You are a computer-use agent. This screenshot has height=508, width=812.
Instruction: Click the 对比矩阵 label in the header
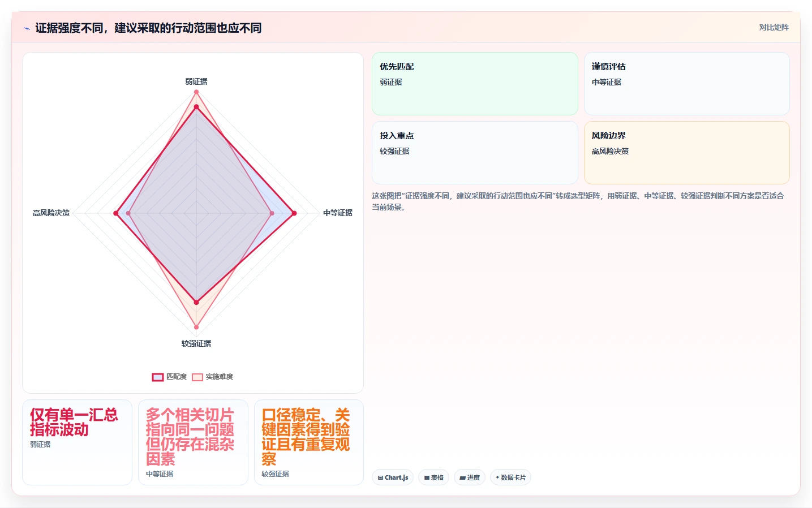pyautogui.click(x=774, y=27)
